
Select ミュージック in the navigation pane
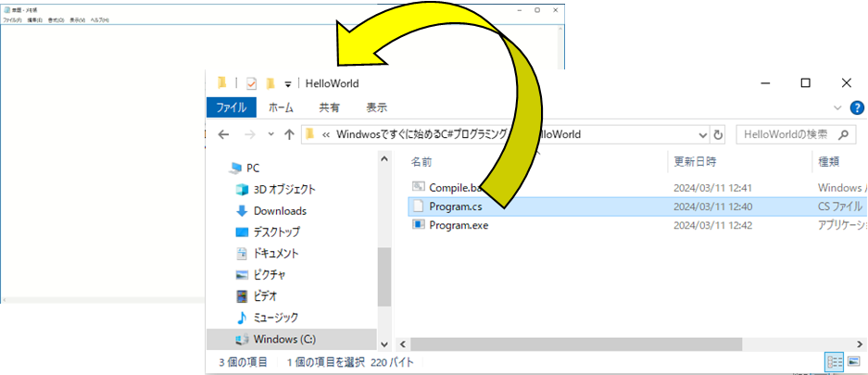pos(275,318)
